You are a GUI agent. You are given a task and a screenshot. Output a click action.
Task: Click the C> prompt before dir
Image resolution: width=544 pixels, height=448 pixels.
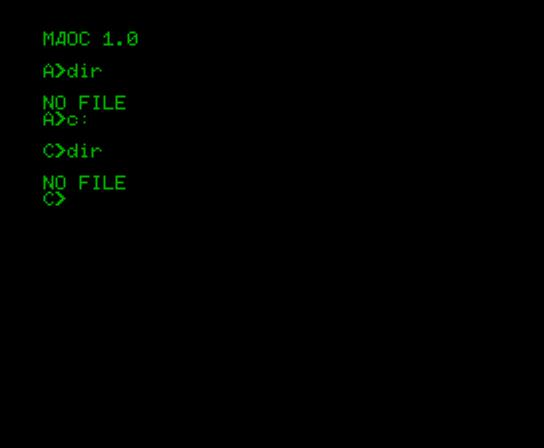pos(54,151)
